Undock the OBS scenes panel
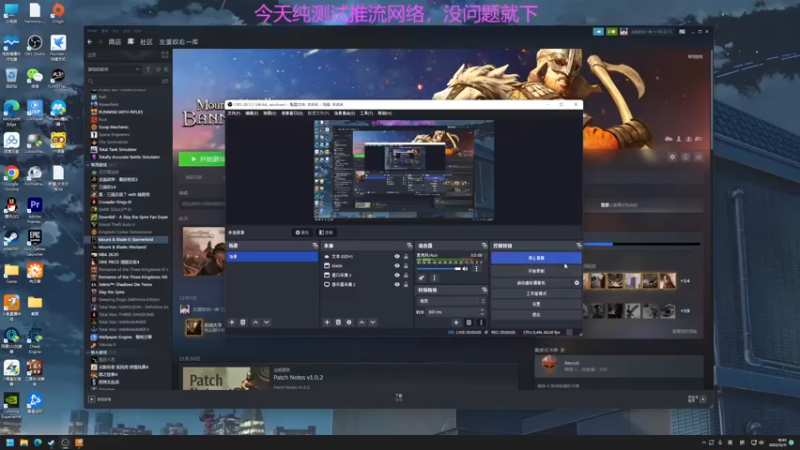The width and height of the screenshot is (800, 450). (x=315, y=246)
